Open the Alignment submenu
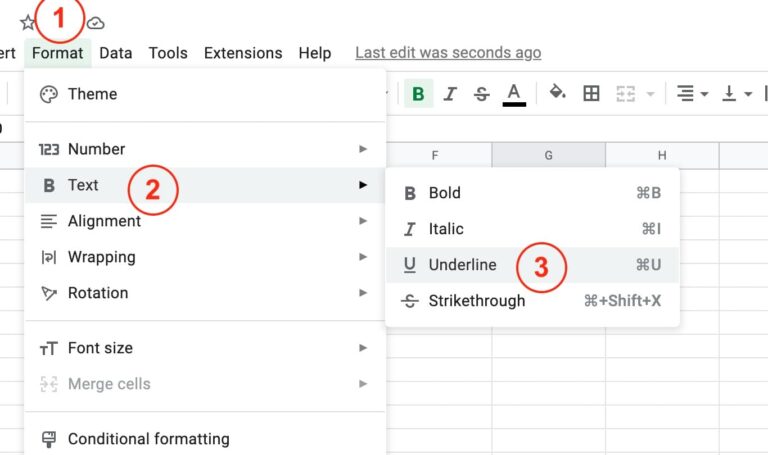 pos(205,221)
